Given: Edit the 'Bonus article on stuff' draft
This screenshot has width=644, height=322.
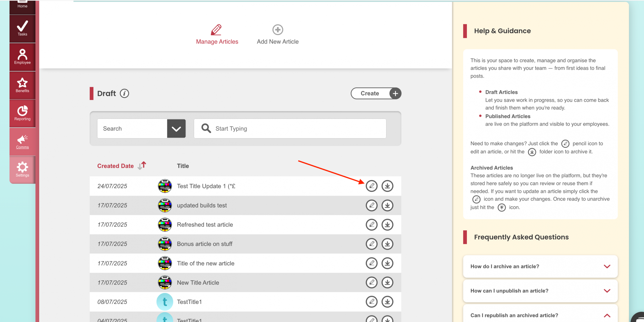Looking at the screenshot, I should pyautogui.click(x=371, y=244).
